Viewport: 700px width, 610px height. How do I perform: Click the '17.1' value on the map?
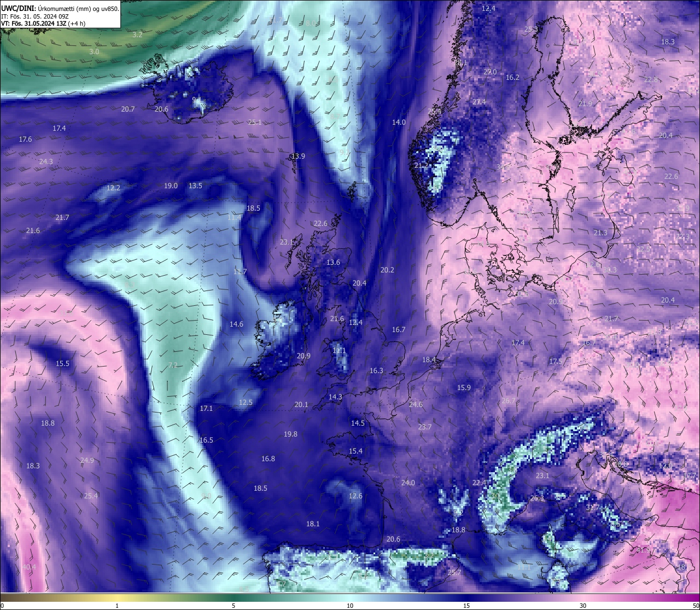pos(206,409)
